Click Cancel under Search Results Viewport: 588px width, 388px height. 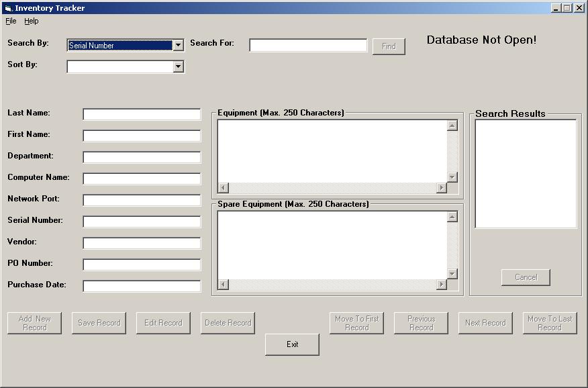click(x=526, y=277)
